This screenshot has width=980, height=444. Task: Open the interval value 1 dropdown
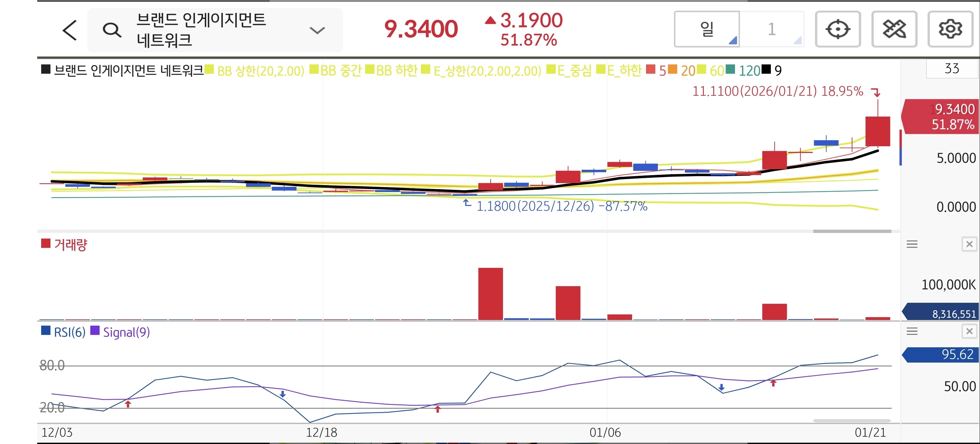[772, 29]
